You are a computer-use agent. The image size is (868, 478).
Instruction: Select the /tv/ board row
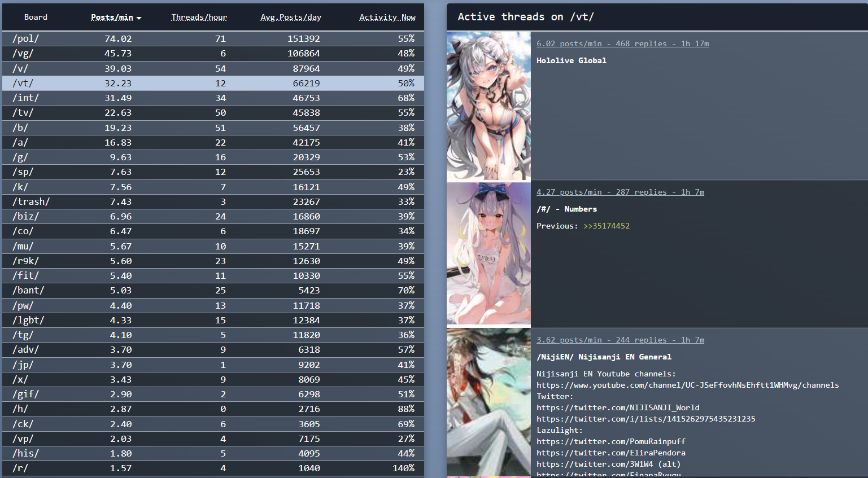tap(213, 113)
